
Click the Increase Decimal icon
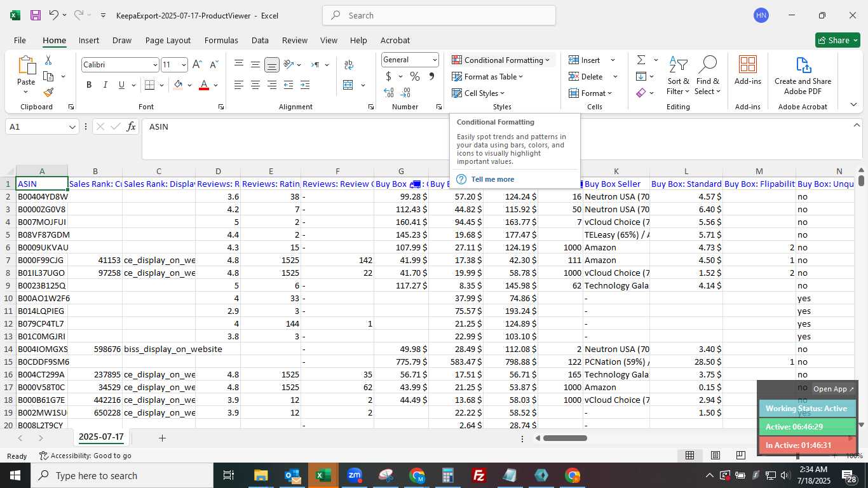[x=389, y=93]
